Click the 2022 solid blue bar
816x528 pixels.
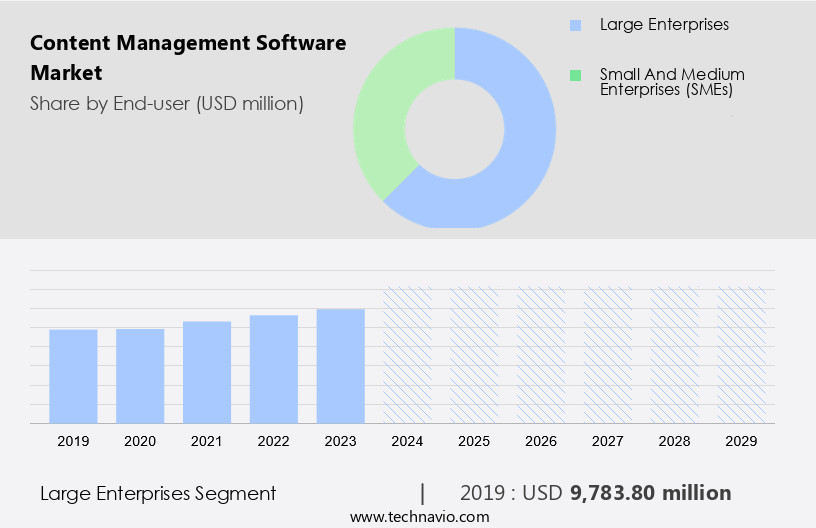tap(274, 369)
